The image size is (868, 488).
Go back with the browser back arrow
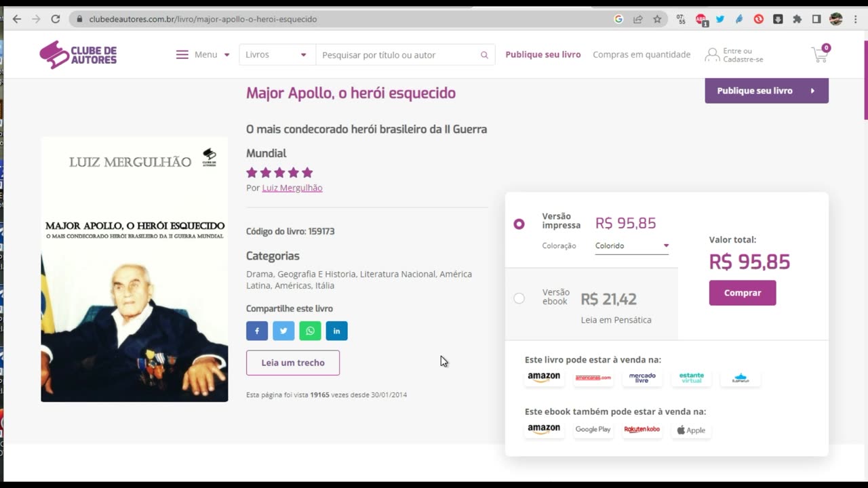point(17,19)
